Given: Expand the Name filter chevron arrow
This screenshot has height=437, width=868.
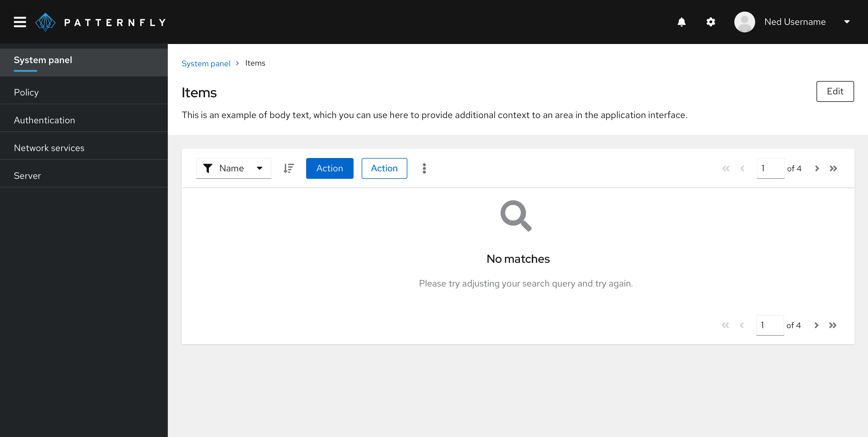Looking at the screenshot, I should tap(259, 168).
